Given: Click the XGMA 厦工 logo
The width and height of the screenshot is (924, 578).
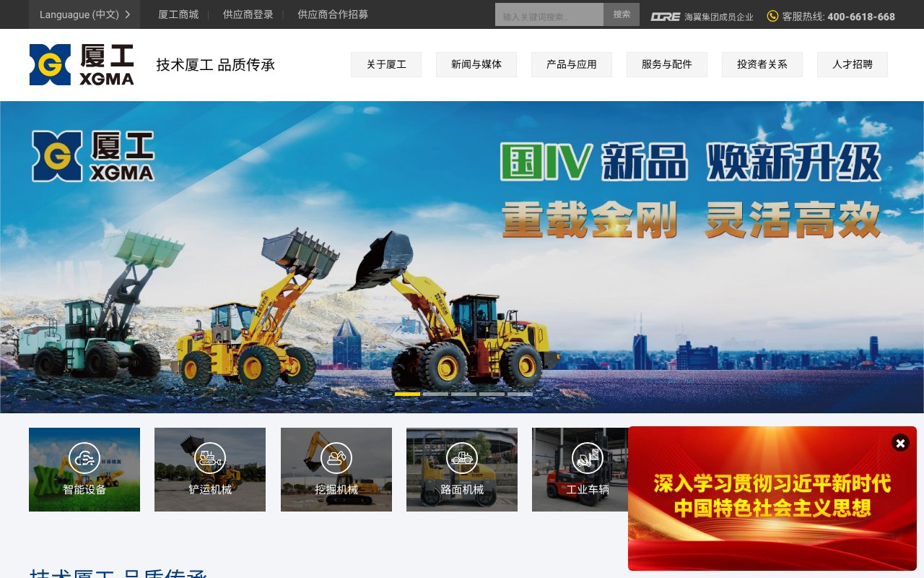Looking at the screenshot, I should coord(81,64).
